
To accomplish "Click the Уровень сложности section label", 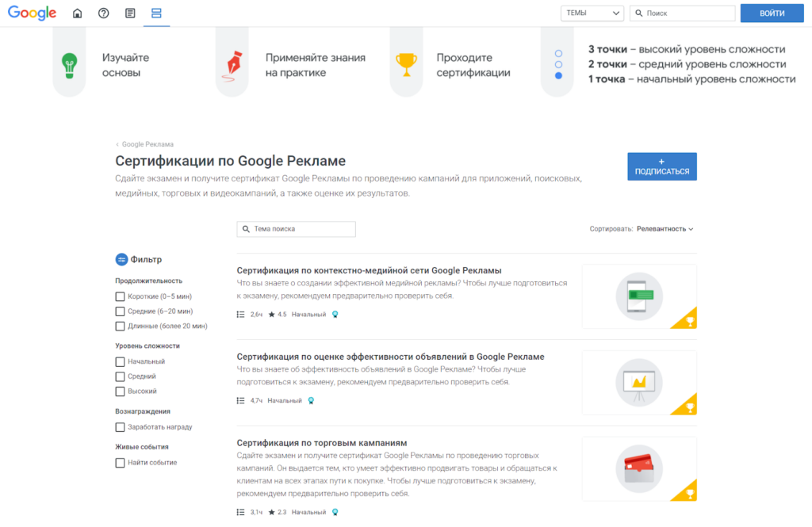I will click(x=147, y=346).
